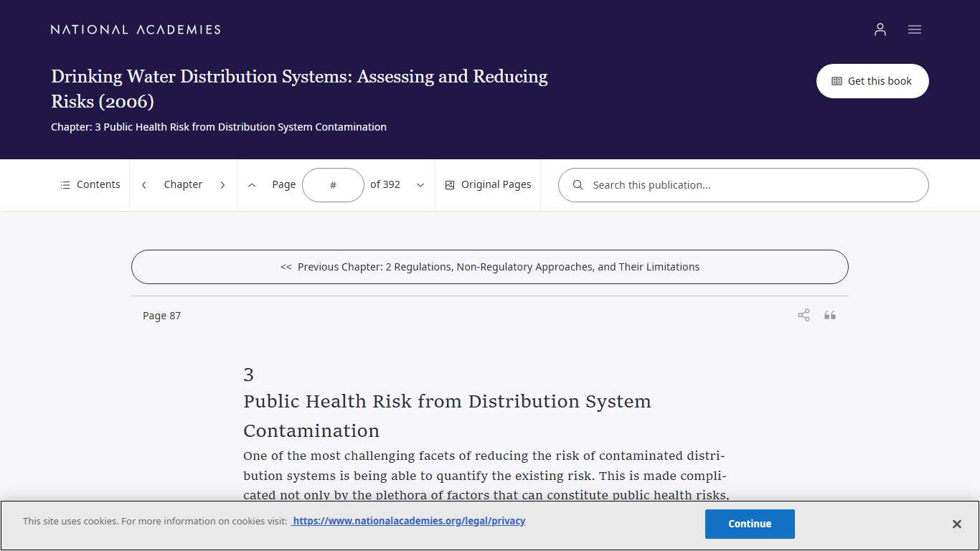Click Previous Chapter: 2 Regulations button
Viewport: 980px width, 551px height.
point(490,266)
